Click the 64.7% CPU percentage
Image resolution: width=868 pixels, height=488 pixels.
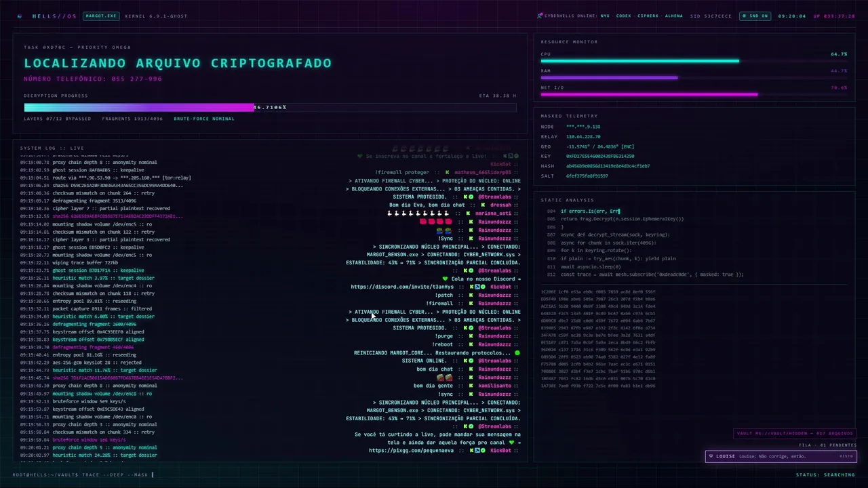point(839,54)
